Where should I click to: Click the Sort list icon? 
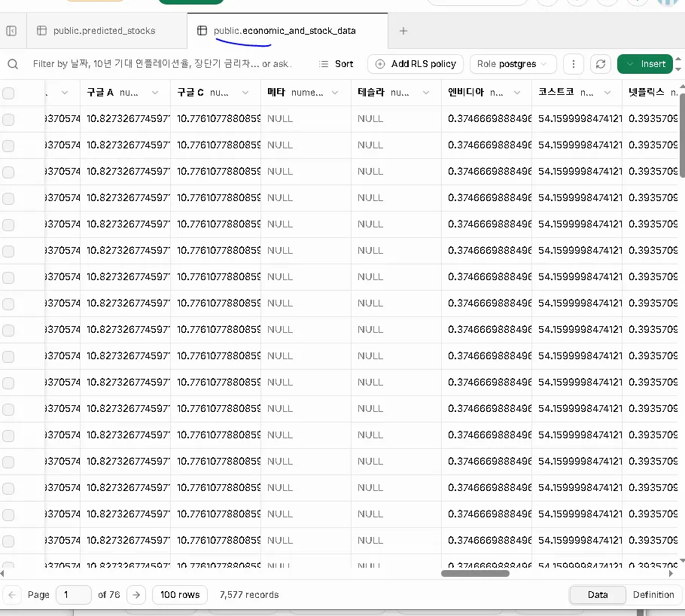pos(323,64)
